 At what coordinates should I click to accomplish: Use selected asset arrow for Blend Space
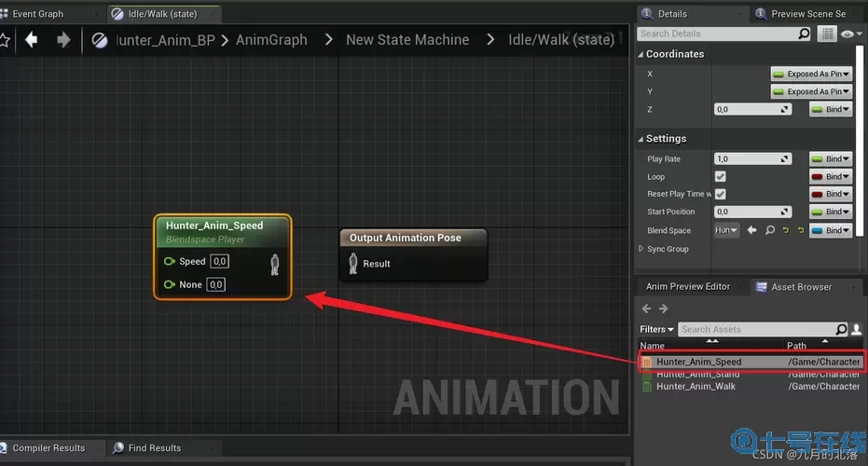tap(751, 230)
